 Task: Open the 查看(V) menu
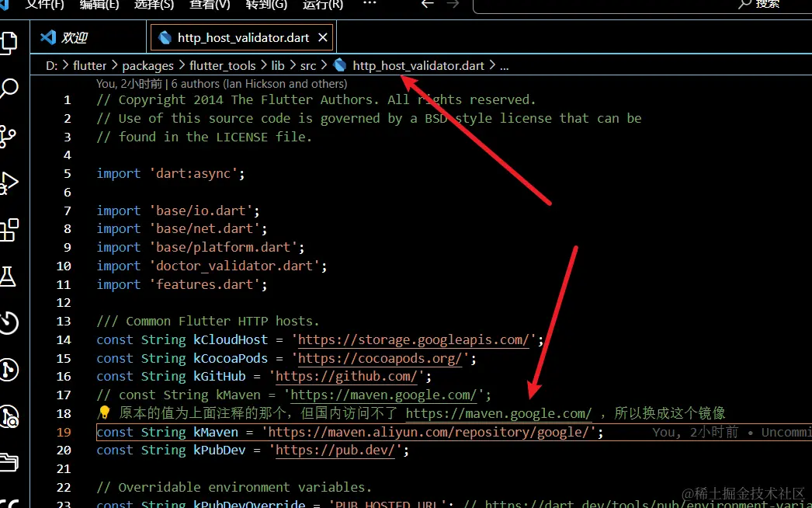[x=210, y=4]
